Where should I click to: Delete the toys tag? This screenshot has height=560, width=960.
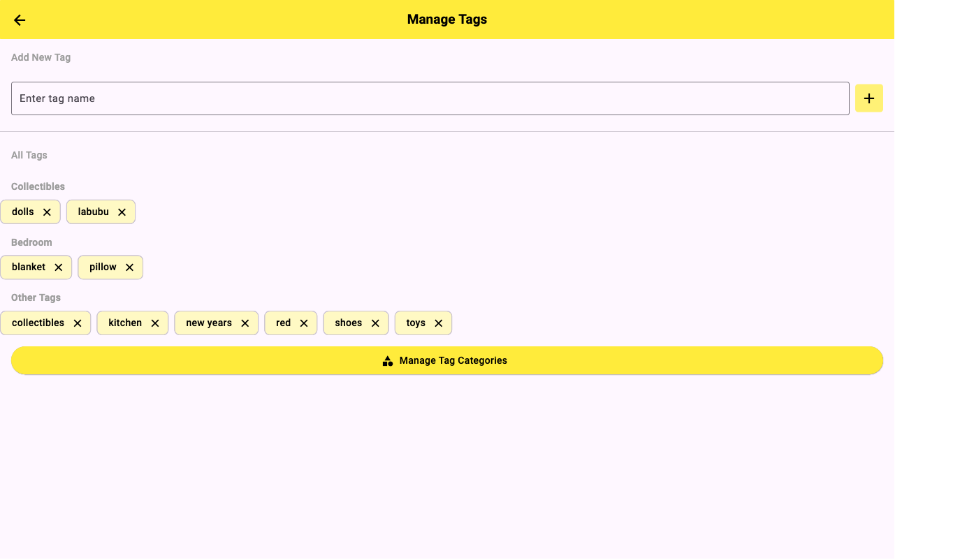tap(438, 323)
